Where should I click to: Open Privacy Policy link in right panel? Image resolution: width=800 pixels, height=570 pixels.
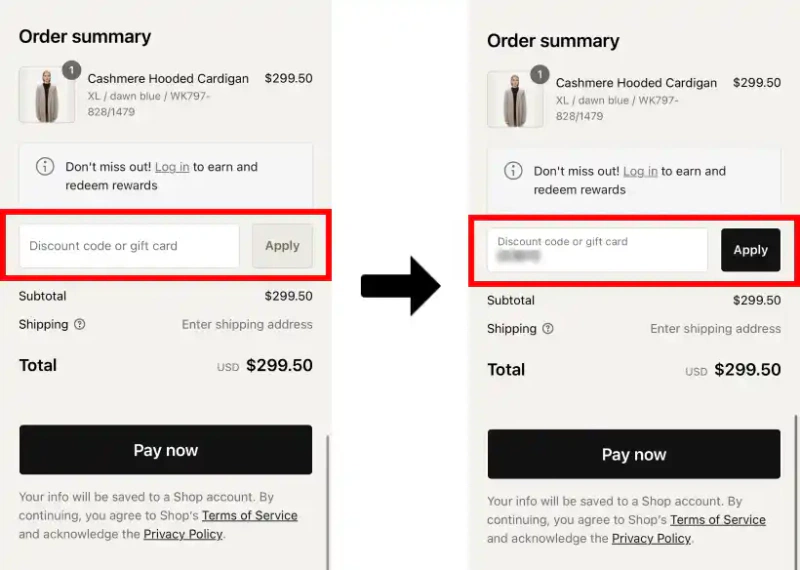pyautogui.click(x=651, y=538)
